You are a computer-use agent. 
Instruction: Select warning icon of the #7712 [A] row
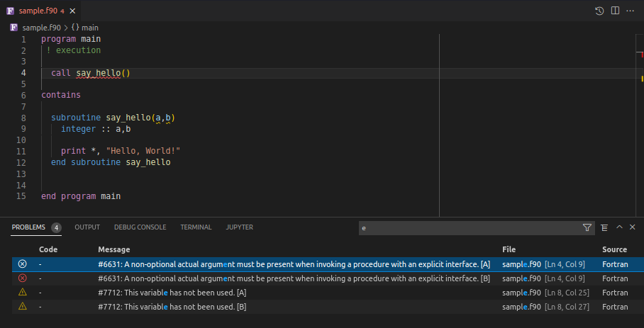coord(23,293)
